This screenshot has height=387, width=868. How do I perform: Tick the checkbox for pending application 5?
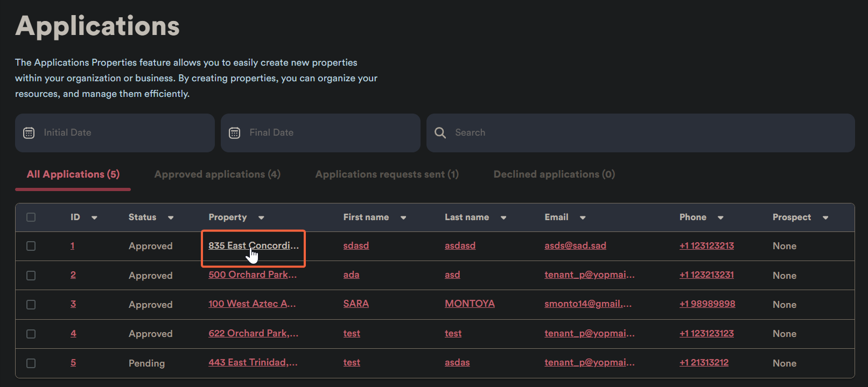[31, 363]
